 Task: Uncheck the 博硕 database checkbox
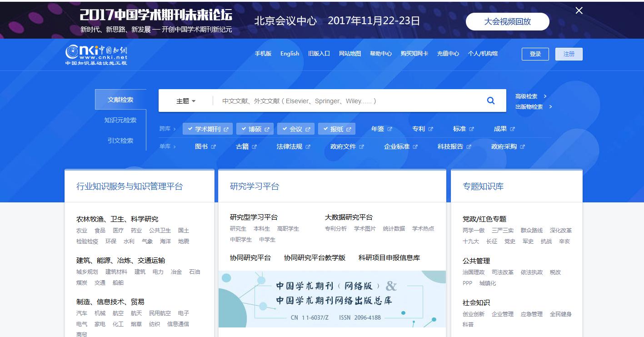click(244, 129)
